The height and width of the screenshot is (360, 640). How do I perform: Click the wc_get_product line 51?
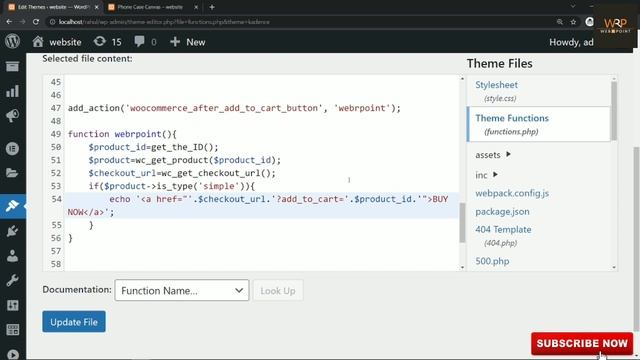pos(185,160)
